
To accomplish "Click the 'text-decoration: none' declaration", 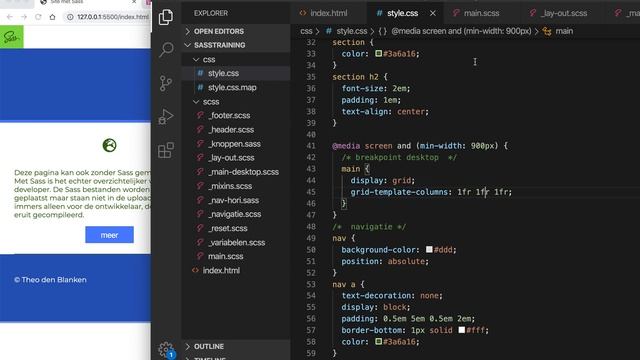I will (392, 296).
